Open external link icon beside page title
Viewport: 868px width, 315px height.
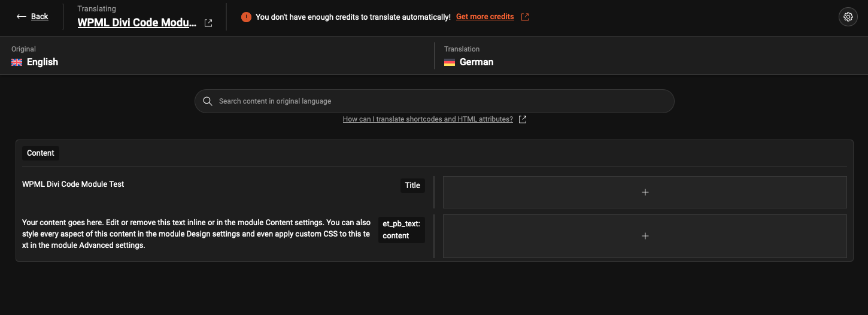point(208,23)
